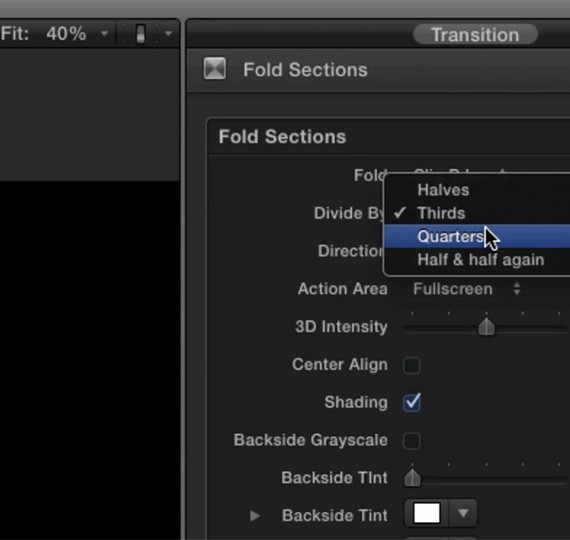Screen dimensions: 570x540
Task: Expand the Backside Tint disclosure triangle
Action: [x=255, y=515]
